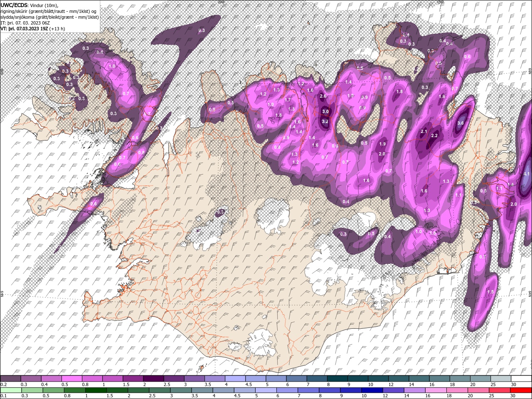Click the 2.2 precipitation value on the map
The height and width of the screenshot is (399, 532).
point(435,135)
